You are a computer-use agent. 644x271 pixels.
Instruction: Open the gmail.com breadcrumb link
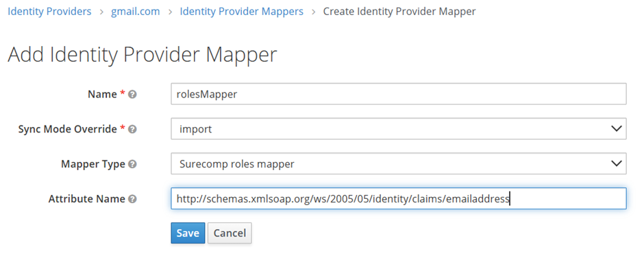[x=135, y=11]
